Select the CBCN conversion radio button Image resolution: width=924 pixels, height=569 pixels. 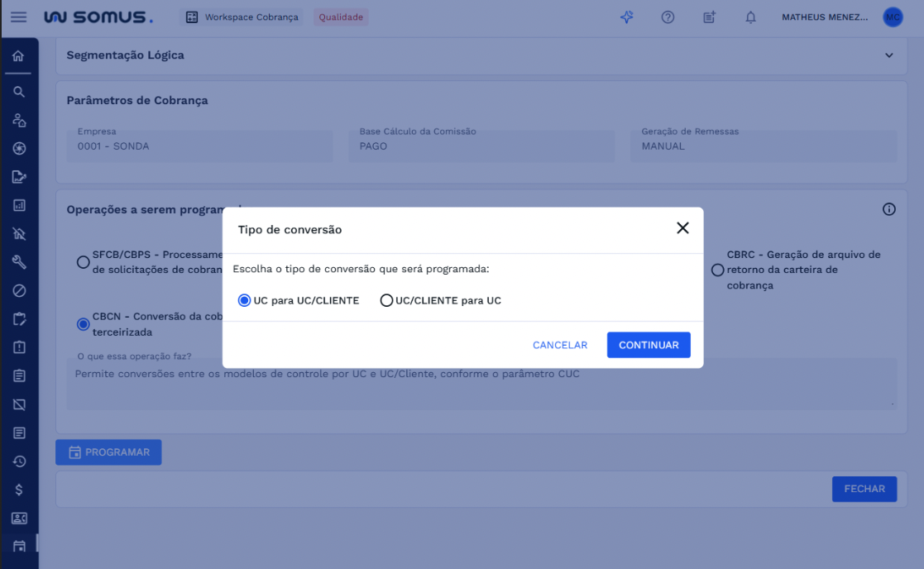click(x=83, y=324)
